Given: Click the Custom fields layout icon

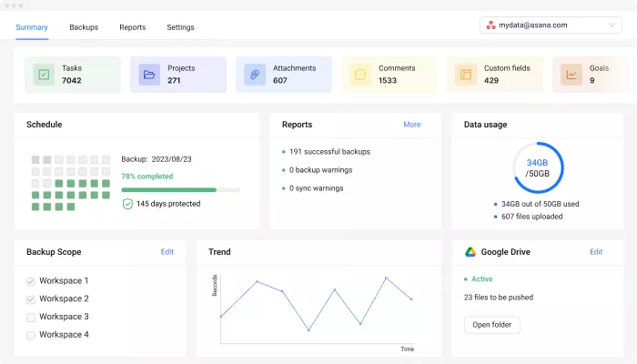Looking at the screenshot, I should coord(466,75).
